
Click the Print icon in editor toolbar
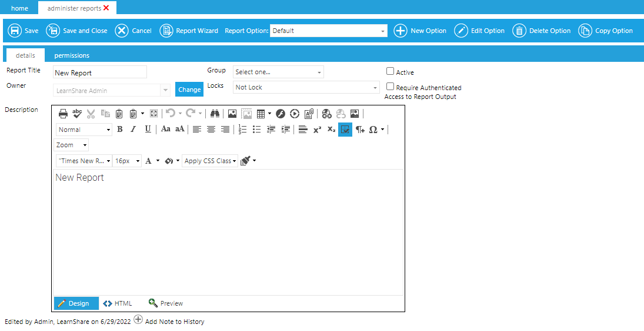63,114
